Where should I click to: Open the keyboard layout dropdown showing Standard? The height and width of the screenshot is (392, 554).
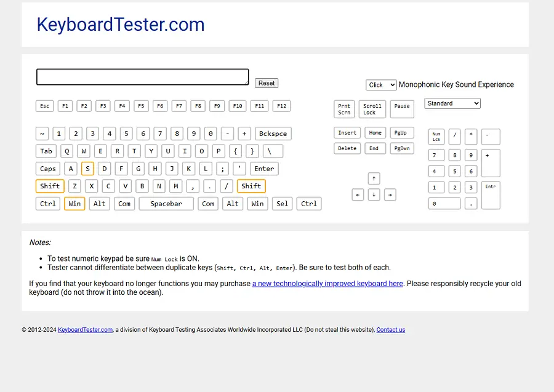(x=452, y=103)
